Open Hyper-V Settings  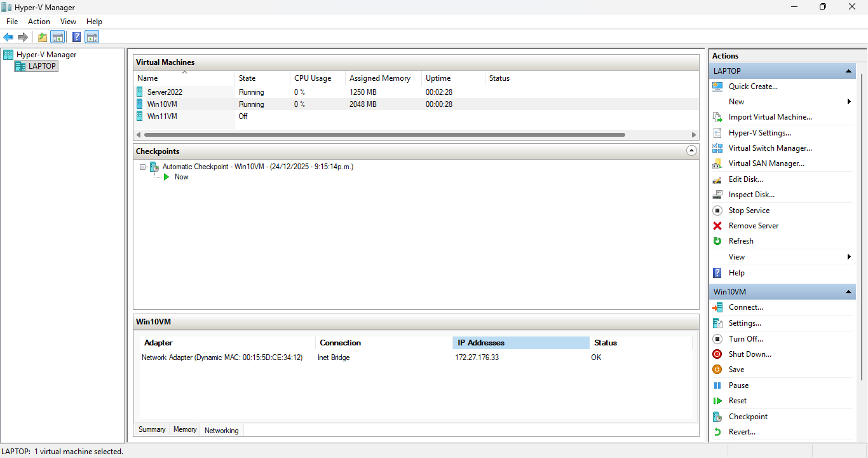[759, 133]
